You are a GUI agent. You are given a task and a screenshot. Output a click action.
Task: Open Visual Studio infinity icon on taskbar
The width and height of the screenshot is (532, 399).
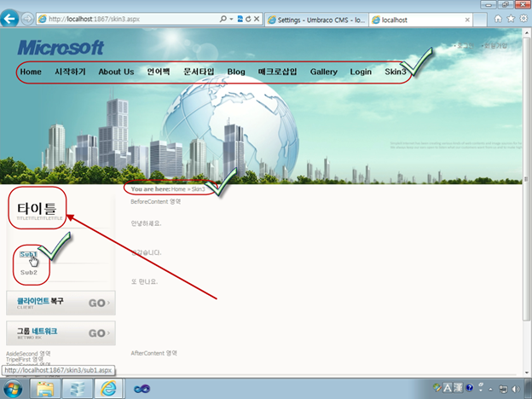click(142, 389)
